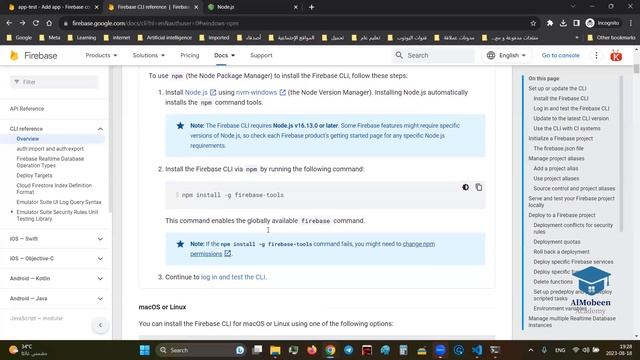Viewport: 640px width, 360px height.
Task: Open the Pricing menu item
Action: coord(190,55)
